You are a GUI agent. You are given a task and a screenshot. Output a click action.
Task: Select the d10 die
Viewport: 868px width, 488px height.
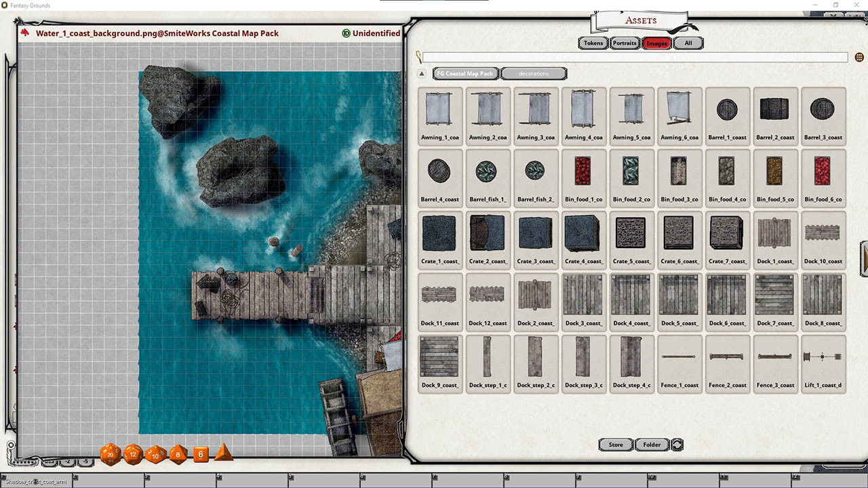tap(155, 454)
